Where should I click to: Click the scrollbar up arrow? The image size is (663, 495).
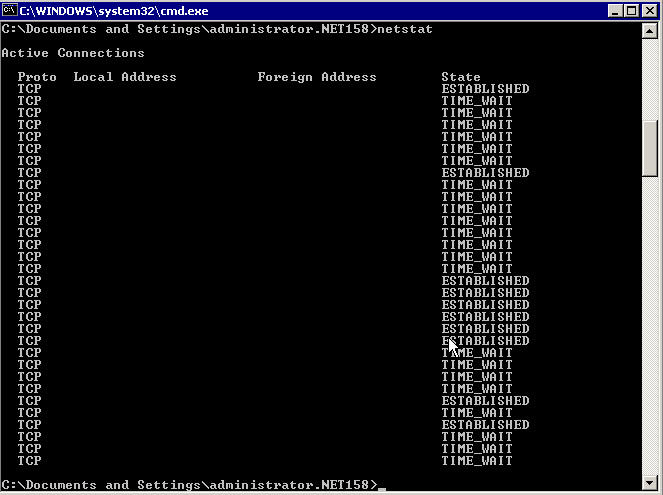(x=649, y=30)
